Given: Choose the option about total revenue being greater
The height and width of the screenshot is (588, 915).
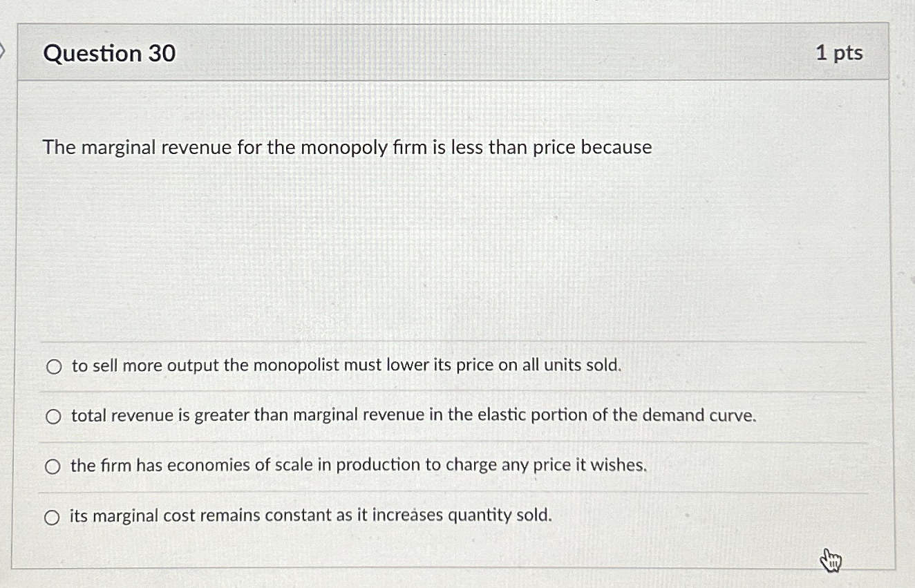Looking at the screenshot, I should pyautogui.click(x=53, y=416).
